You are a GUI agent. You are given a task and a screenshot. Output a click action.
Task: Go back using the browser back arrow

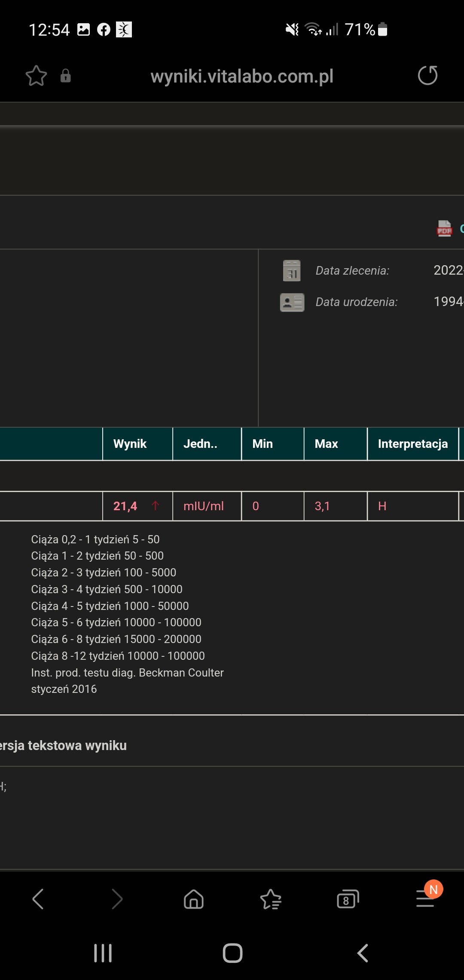coord(38,899)
